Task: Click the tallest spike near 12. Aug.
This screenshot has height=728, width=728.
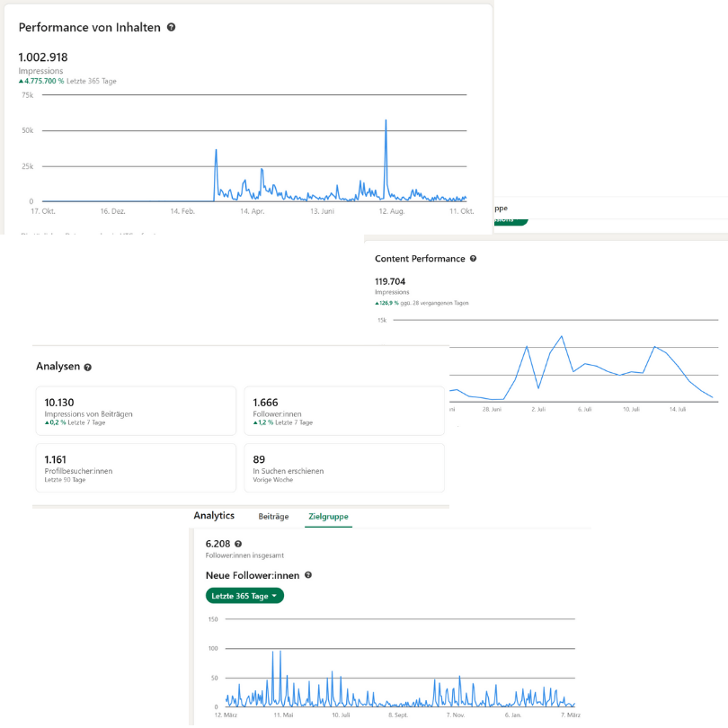Action: 386,121
